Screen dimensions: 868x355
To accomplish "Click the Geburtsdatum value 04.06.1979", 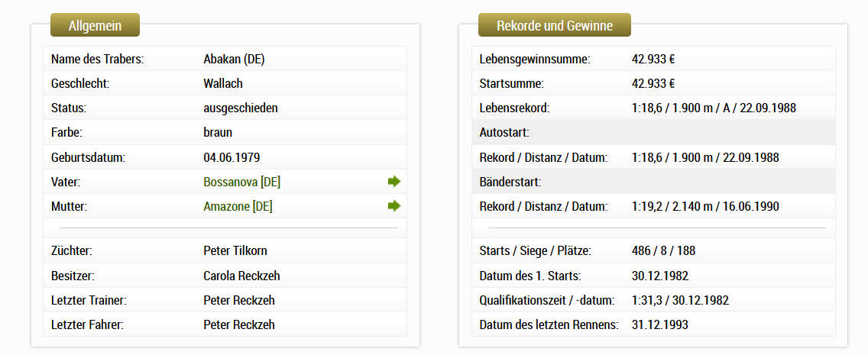I will 232,157.
